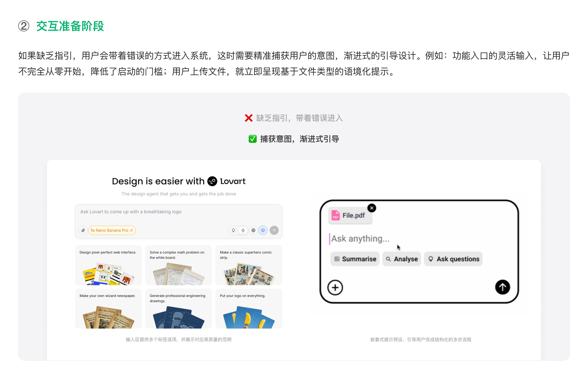Click the File.pdf attachment chip
Viewport: 588px width, 379px height.
pos(350,215)
